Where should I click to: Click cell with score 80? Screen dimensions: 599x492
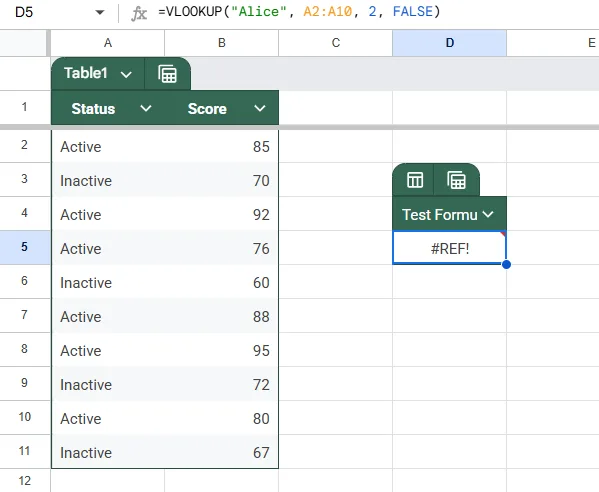(222, 418)
